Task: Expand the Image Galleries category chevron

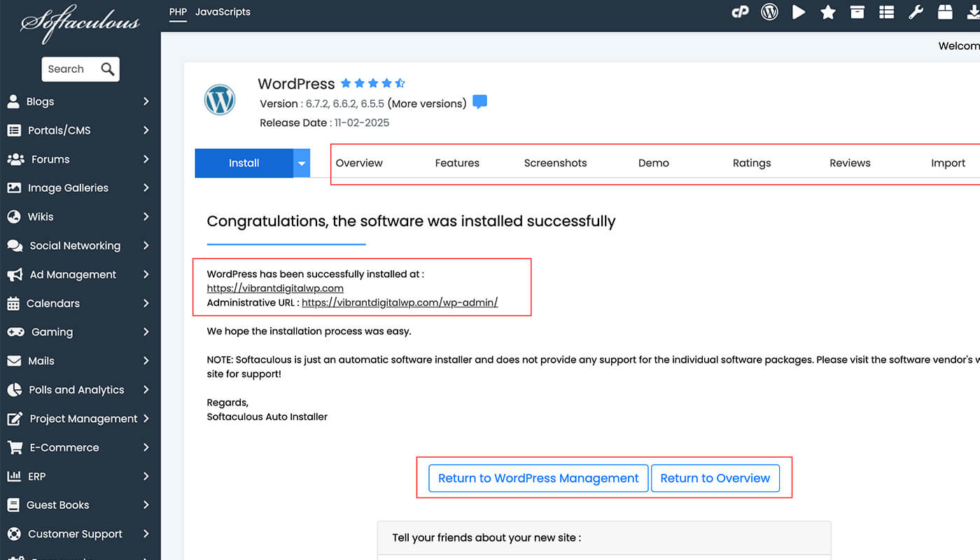Action: [146, 188]
